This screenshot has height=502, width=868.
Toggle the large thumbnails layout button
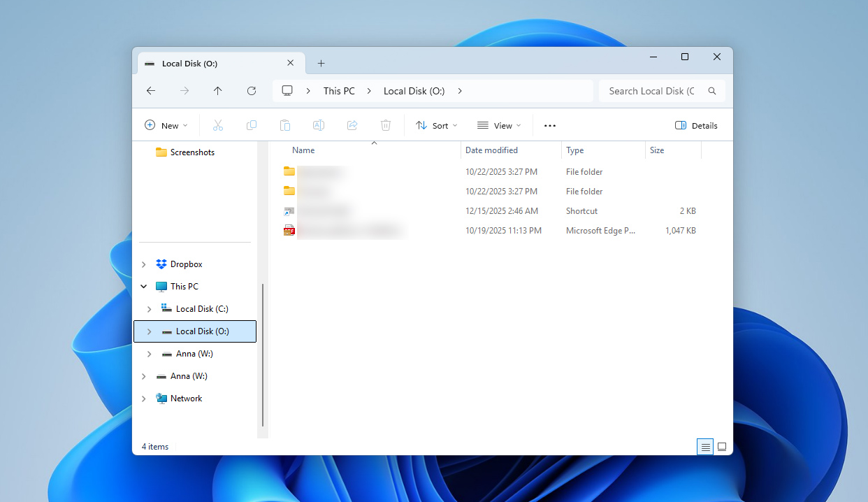point(722,446)
